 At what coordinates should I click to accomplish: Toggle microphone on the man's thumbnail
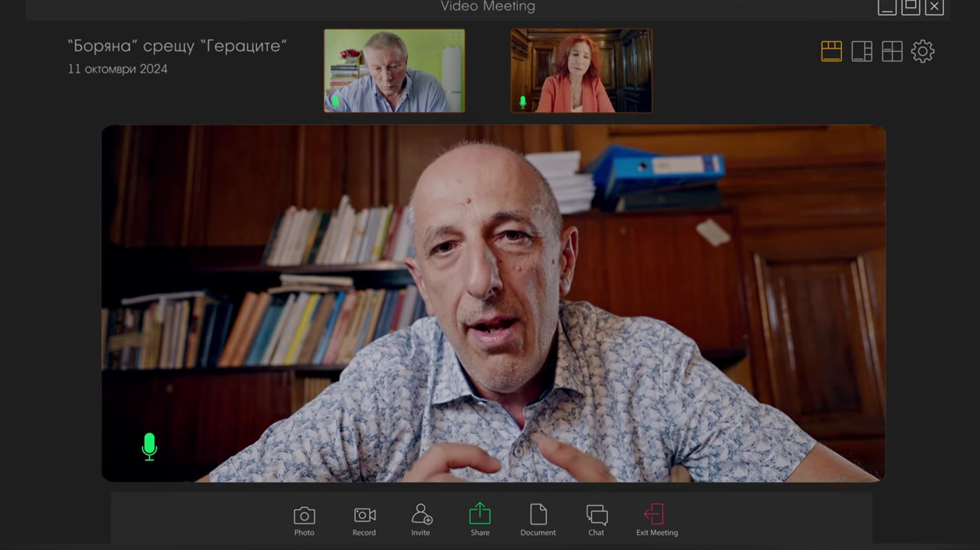[335, 101]
